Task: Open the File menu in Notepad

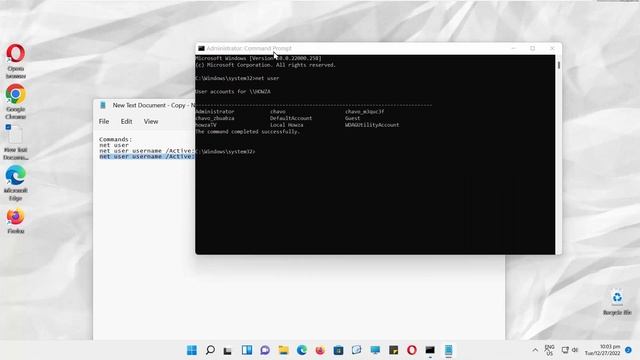Action: click(x=104, y=122)
